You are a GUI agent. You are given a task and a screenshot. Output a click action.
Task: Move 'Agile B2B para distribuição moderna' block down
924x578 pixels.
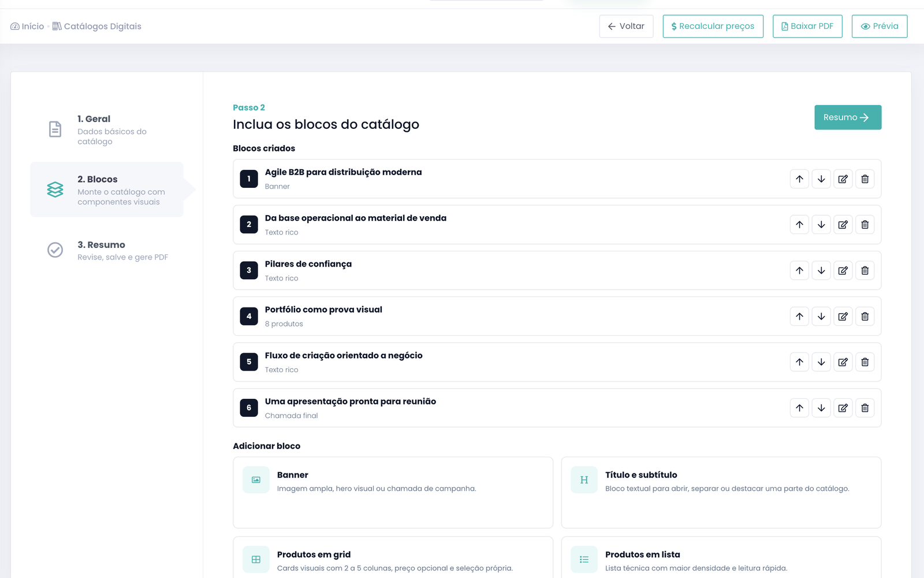pos(821,179)
